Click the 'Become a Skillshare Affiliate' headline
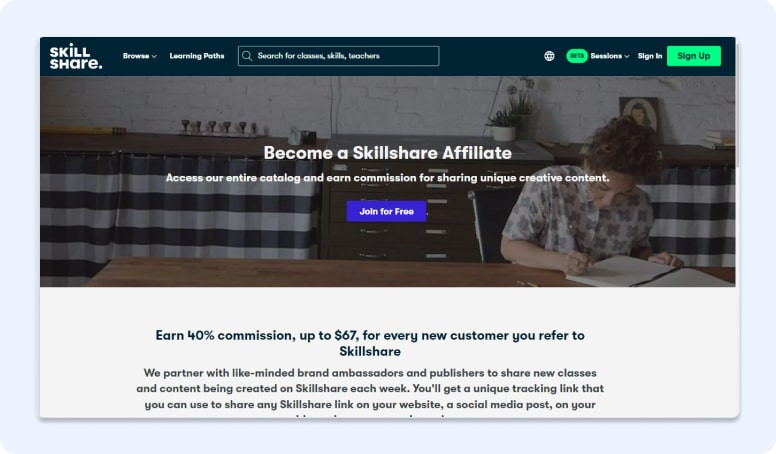This screenshot has width=776, height=454. pyautogui.click(x=388, y=153)
